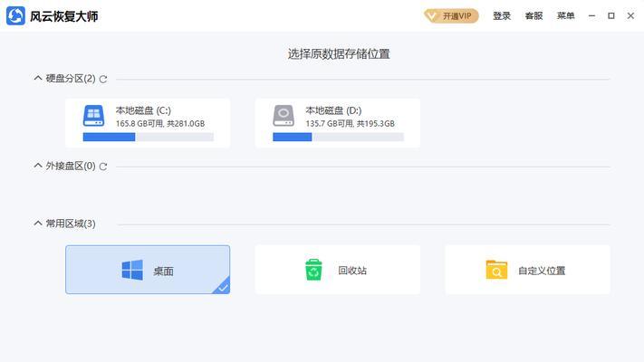
Task: Open the 菜单 menu
Action: tap(565, 16)
